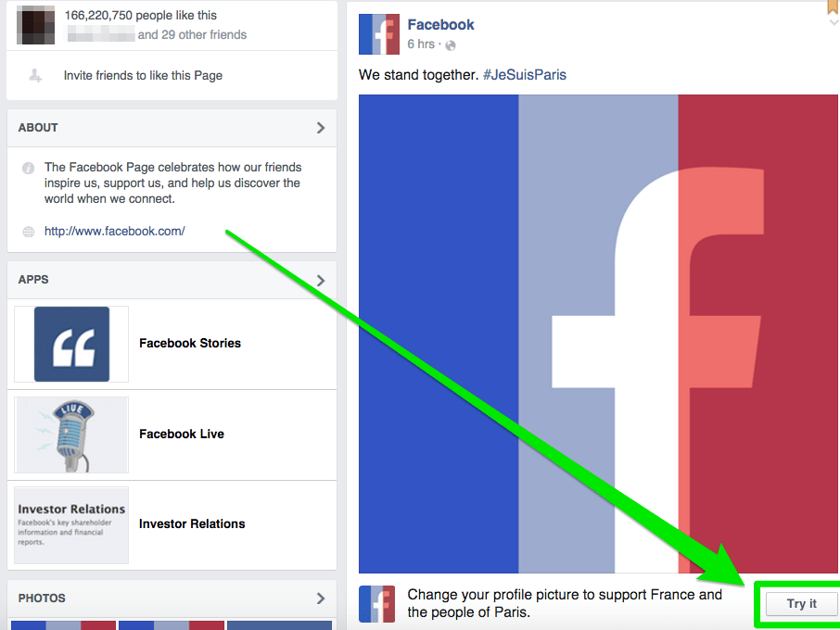The width and height of the screenshot is (840, 630).
Task: Click the Try it button
Action: 801,604
